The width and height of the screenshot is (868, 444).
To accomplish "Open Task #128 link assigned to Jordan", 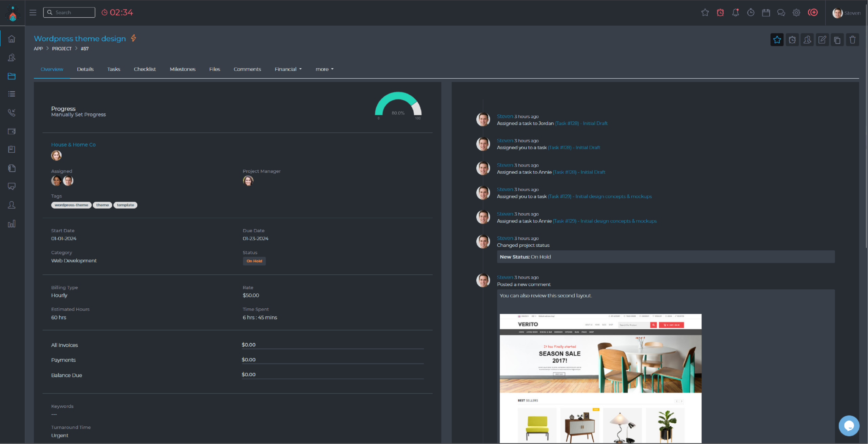I will coord(581,123).
